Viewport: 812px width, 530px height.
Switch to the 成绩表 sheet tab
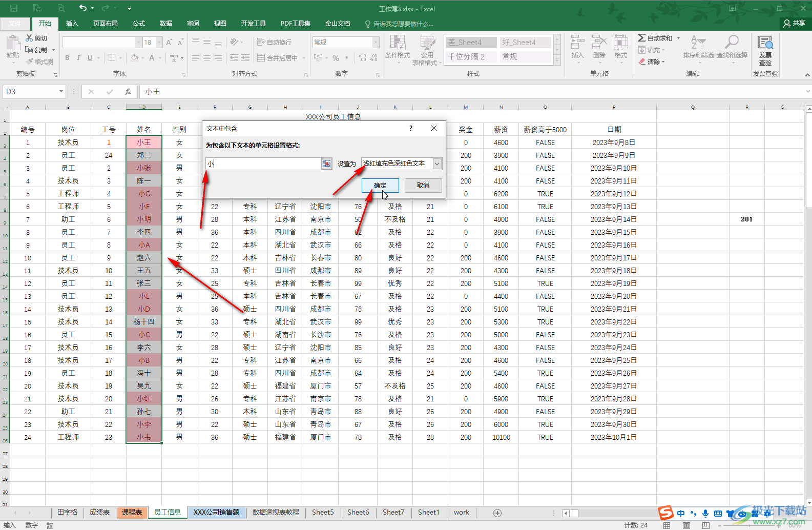point(100,513)
